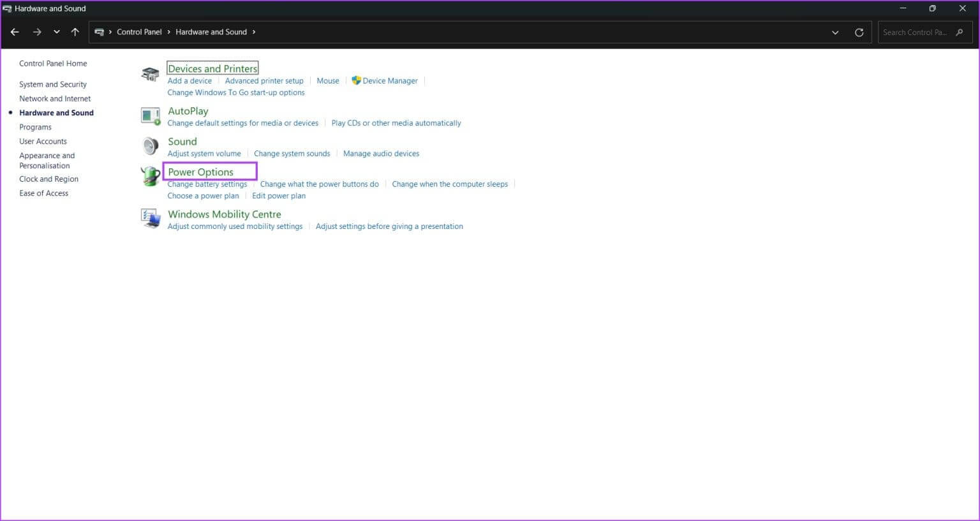Go to System and Security category
Image resolution: width=980 pixels, height=521 pixels.
pyautogui.click(x=53, y=84)
